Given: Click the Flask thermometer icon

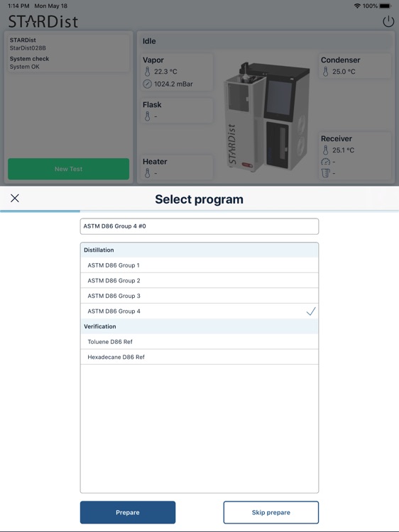Looking at the screenshot, I should pyautogui.click(x=147, y=116).
